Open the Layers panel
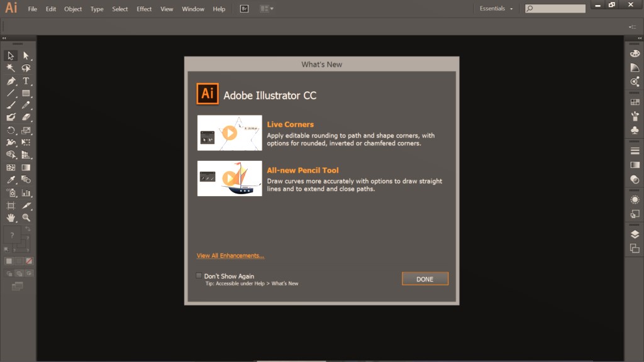The width and height of the screenshot is (644, 362). coord(635,234)
